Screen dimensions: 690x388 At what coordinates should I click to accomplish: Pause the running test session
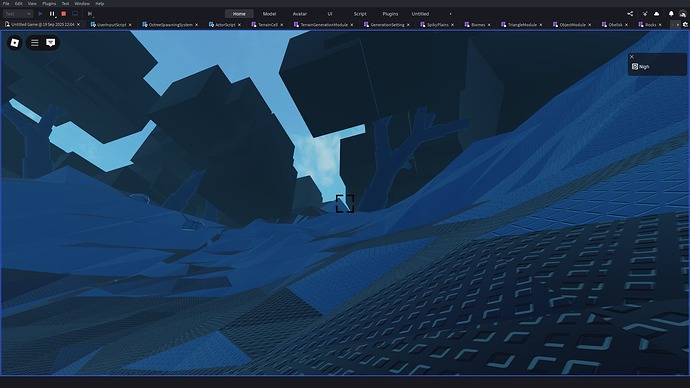click(x=52, y=14)
